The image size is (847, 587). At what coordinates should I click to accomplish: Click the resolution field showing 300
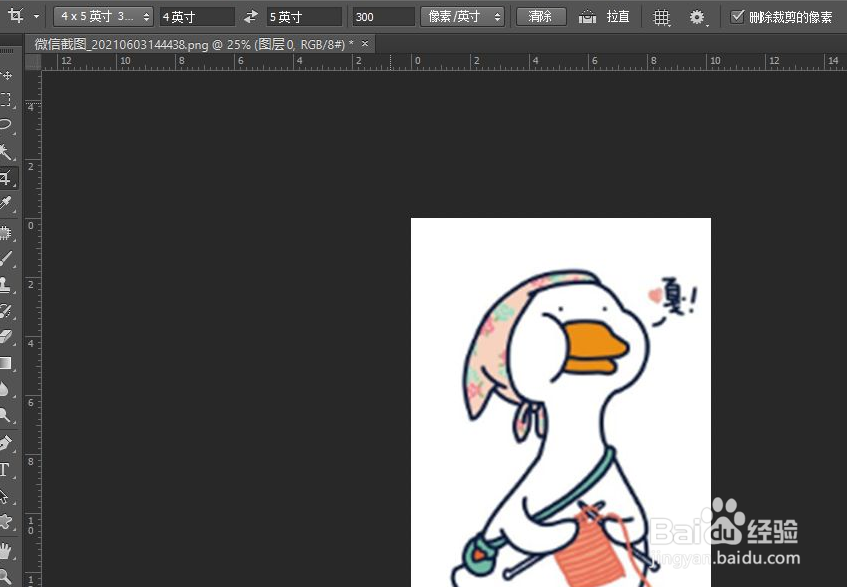[384, 17]
